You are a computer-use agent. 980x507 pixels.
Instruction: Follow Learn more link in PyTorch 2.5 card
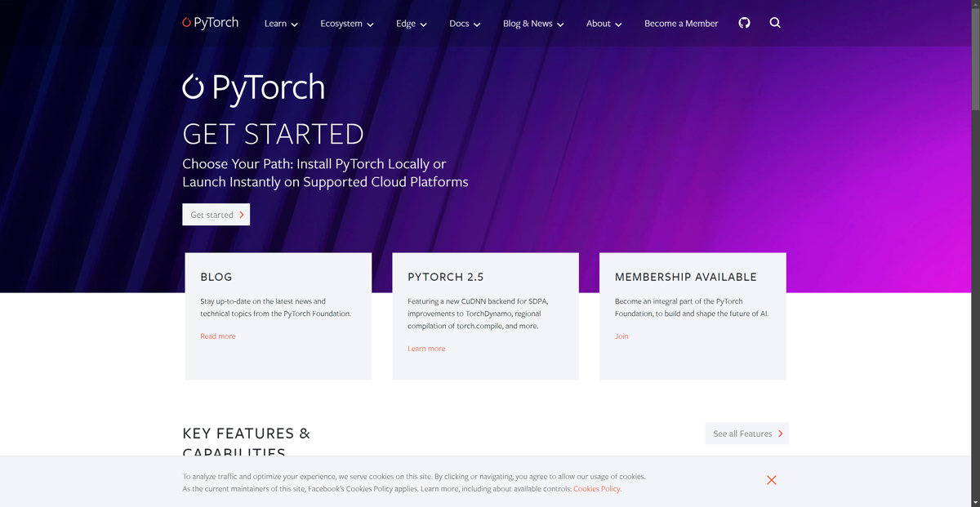[426, 348]
